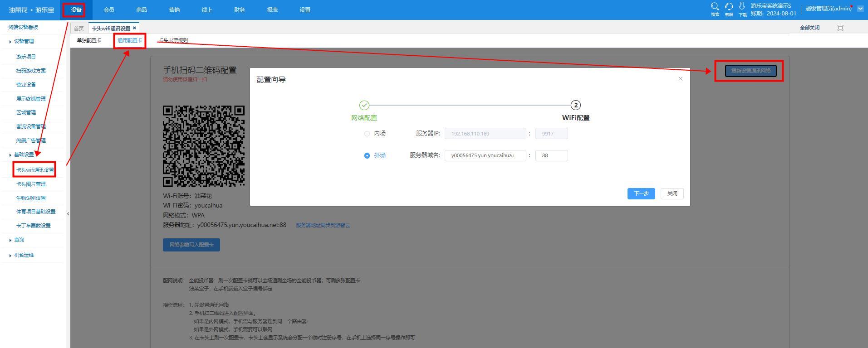The width and height of the screenshot is (868, 348).
Task: Open the 下载 download icon
Action: click(742, 9)
